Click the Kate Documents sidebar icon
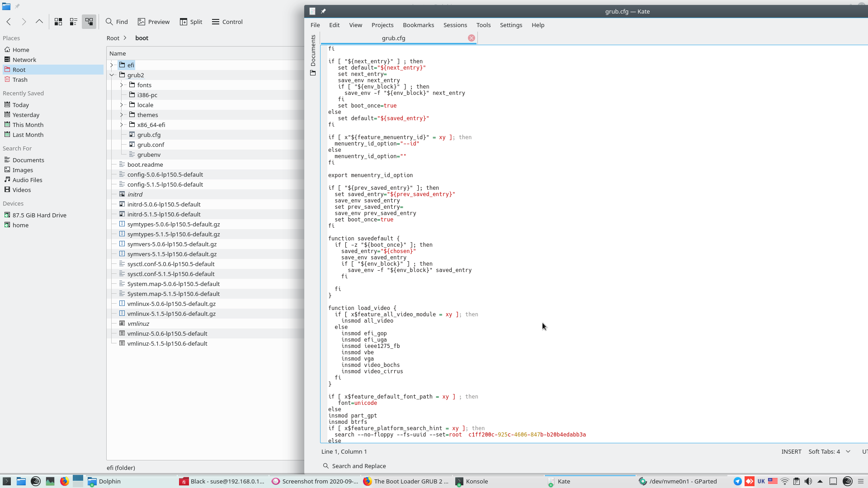The width and height of the screenshot is (868, 488). (x=313, y=54)
